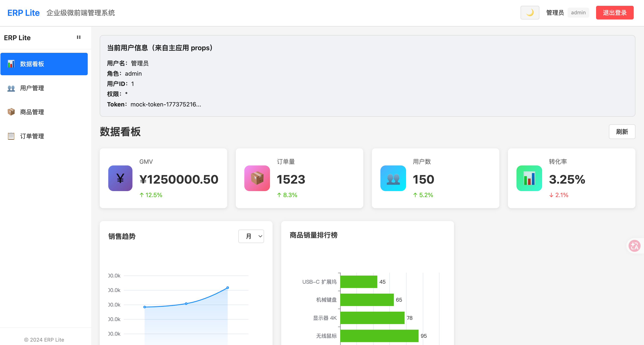Expand the 月 period dropdown in 销售趋势
The width and height of the screenshot is (644, 345).
tap(251, 236)
